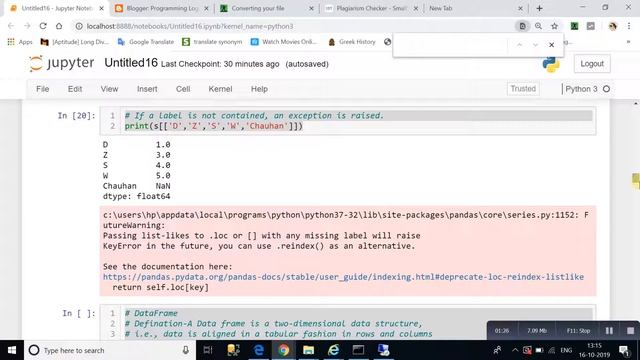Stop the screen recording
Viewport: 640px width, 360px height.
click(630, 331)
